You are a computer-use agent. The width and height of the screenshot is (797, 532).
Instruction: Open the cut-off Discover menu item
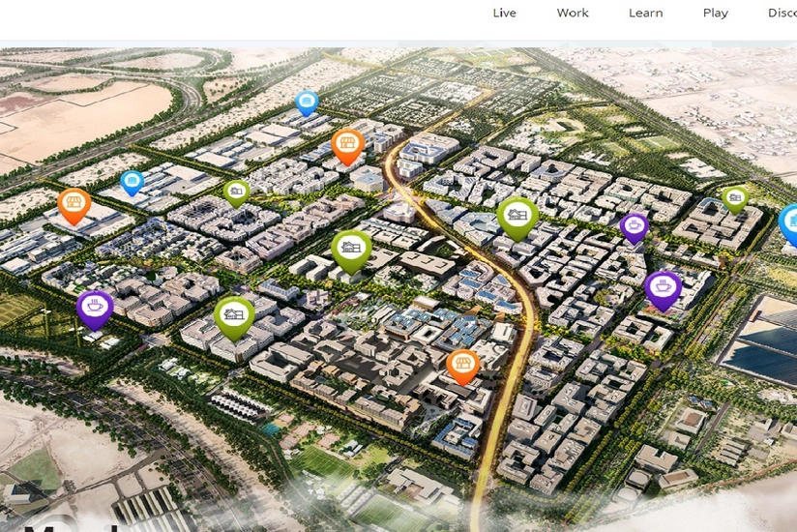tap(782, 14)
